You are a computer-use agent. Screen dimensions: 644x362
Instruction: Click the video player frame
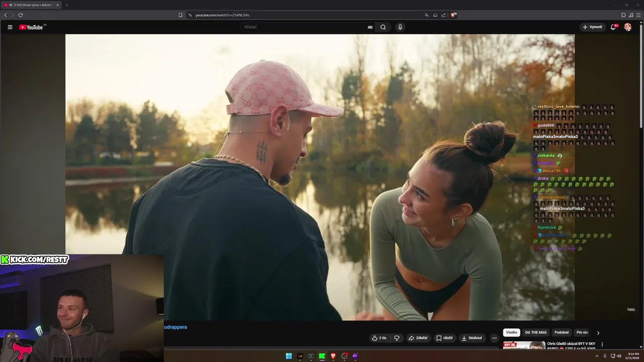pyautogui.click(x=320, y=177)
